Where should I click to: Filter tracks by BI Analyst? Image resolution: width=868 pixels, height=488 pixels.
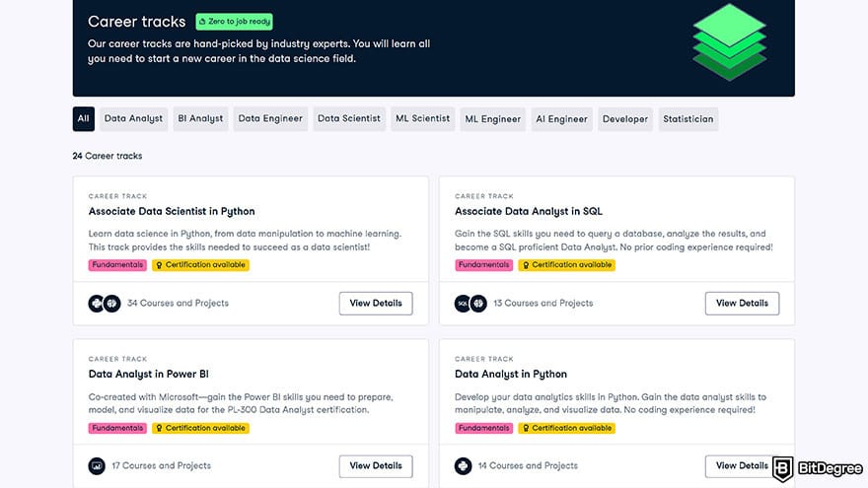point(200,119)
